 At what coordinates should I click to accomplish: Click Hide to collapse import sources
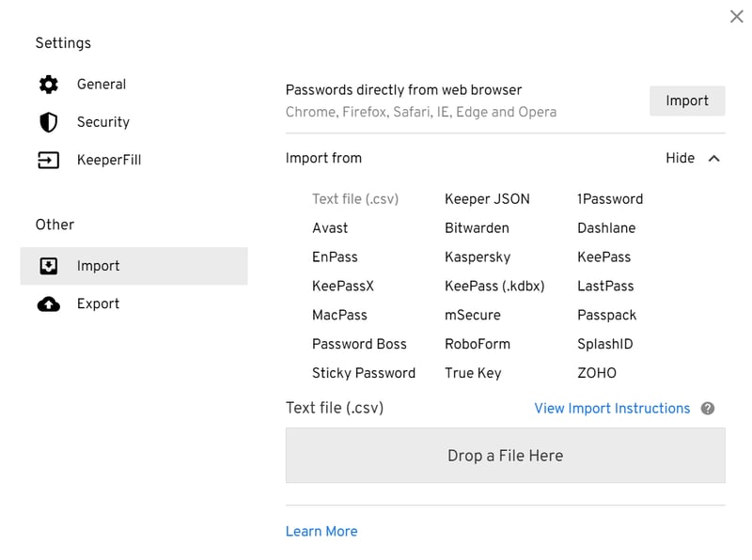tap(680, 158)
